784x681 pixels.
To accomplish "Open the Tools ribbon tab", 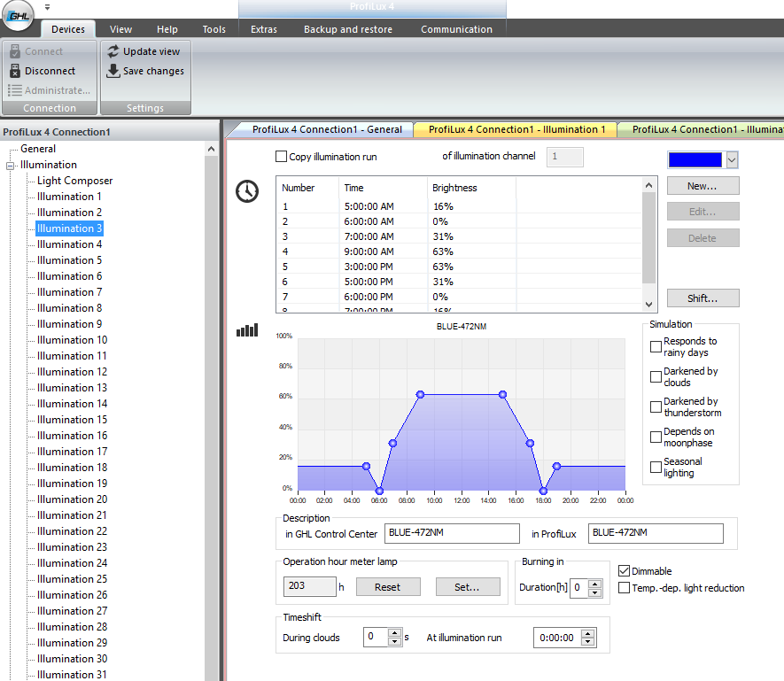I will [x=214, y=29].
